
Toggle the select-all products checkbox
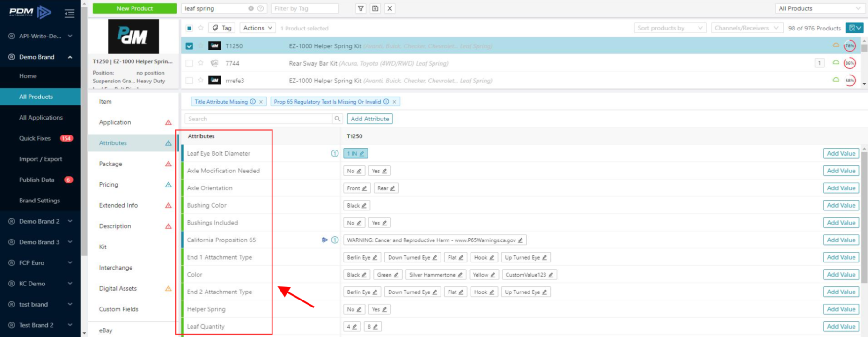coord(189,28)
